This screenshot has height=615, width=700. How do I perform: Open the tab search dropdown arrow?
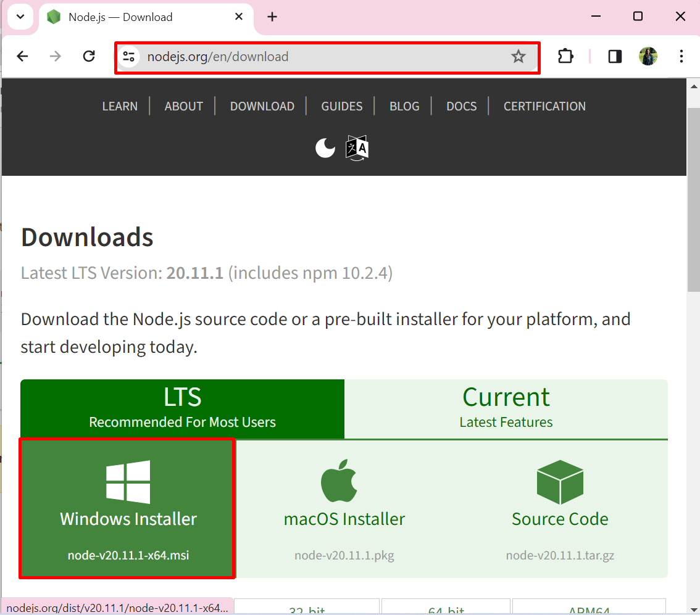tap(20, 17)
